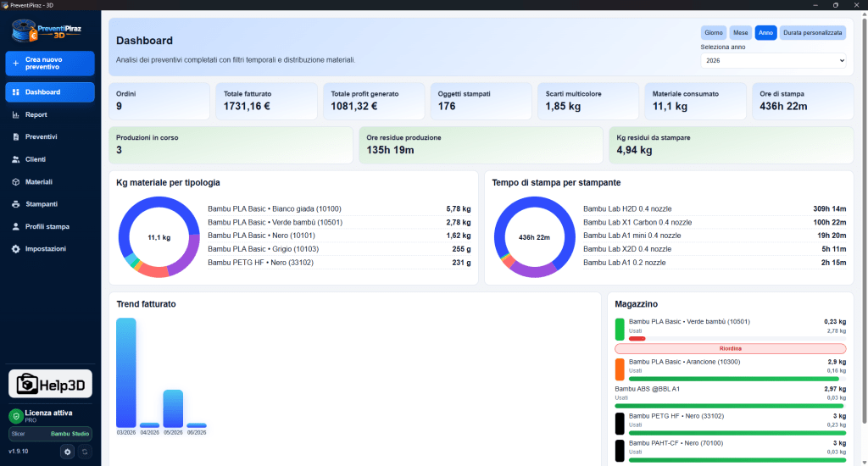Click the Totale profit generato card
Image resolution: width=868 pixels, height=466 pixels.
click(x=374, y=102)
